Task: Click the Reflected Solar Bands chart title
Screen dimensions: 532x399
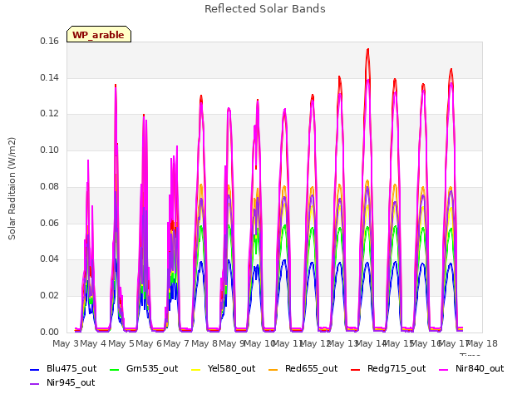Action: pos(265,9)
